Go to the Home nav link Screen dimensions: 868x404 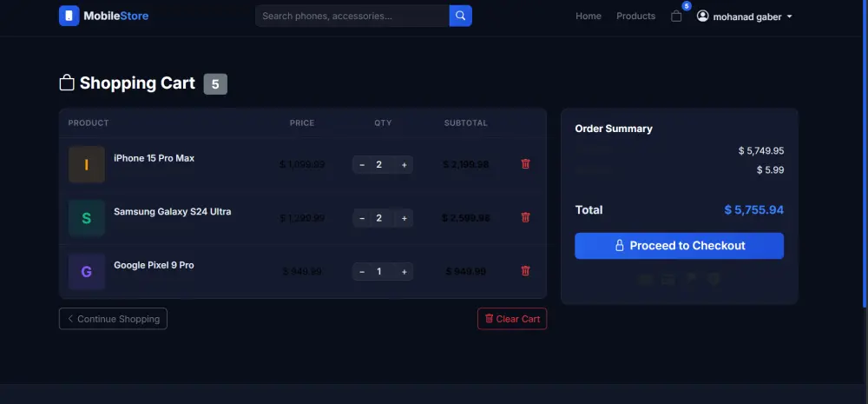[x=589, y=16]
